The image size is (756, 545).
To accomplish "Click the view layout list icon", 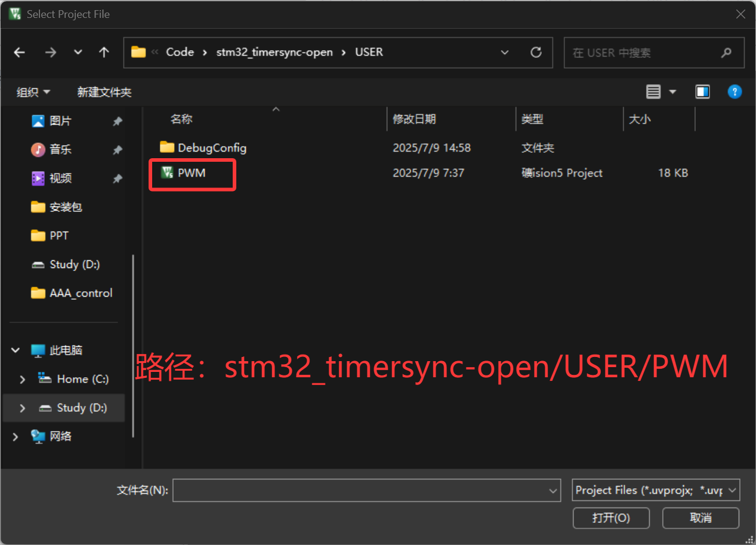I will point(654,92).
